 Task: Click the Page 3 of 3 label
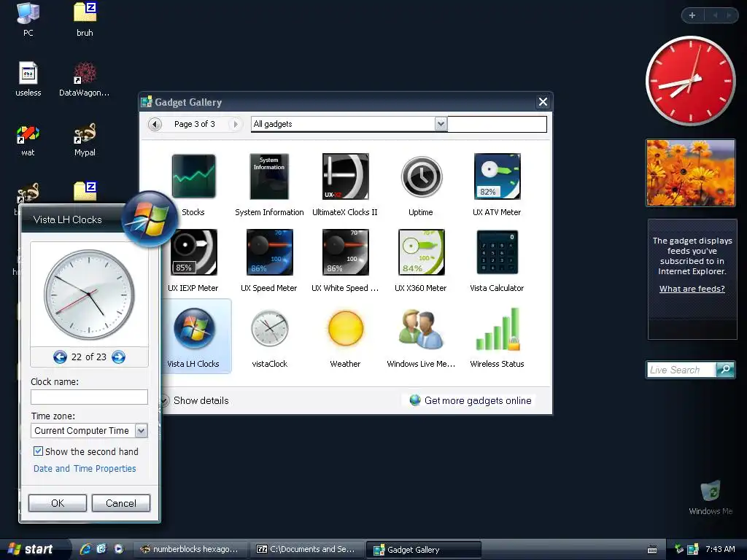coord(194,124)
